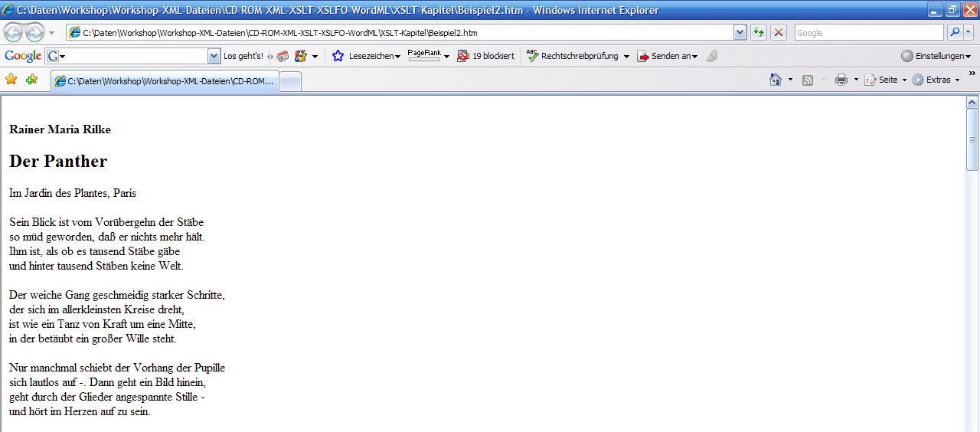The width and height of the screenshot is (980, 432).
Task: Click the line starting Sein Blick ist vom
Action: (x=106, y=222)
